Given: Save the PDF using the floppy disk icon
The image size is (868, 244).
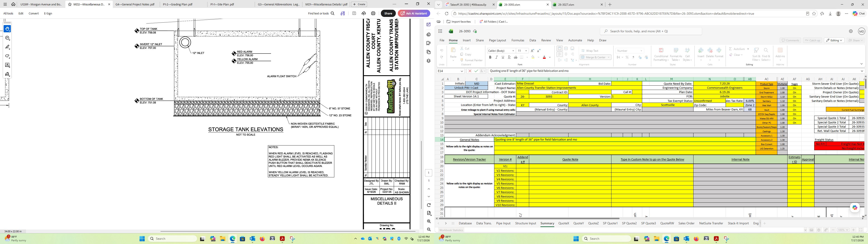Looking at the screenshot, I should [354, 14].
